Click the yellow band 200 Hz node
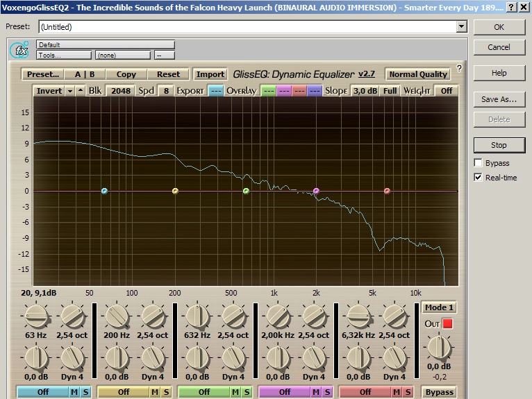The height and width of the screenshot is (399, 532). 175,192
